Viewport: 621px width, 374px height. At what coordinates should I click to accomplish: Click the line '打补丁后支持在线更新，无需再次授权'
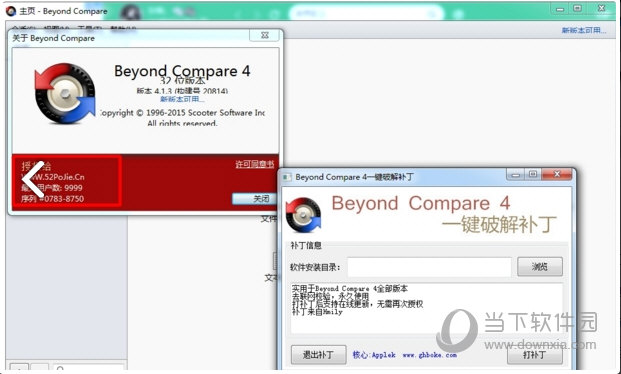point(358,304)
